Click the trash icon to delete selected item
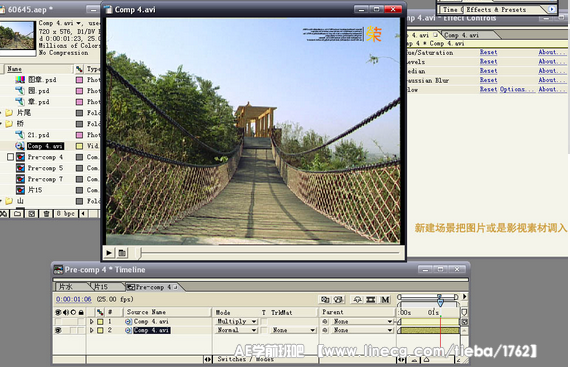Image resolution: width=570 pixels, height=368 pixels. [x=46, y=214]
